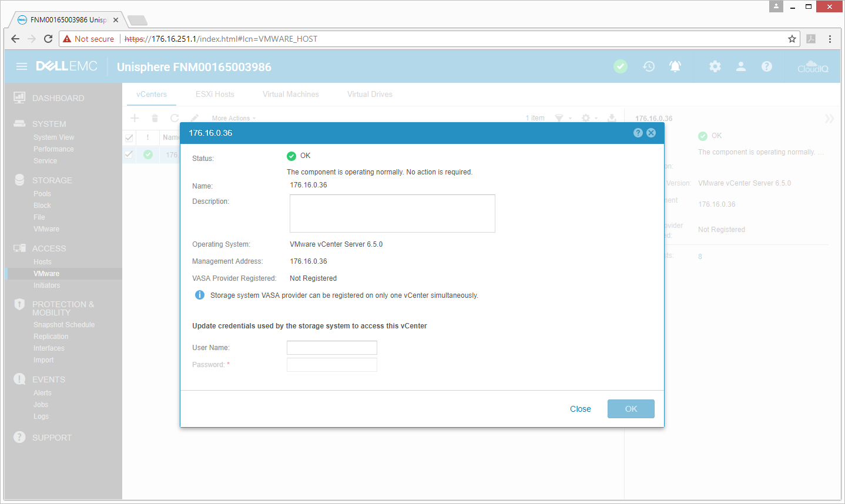Click the OK button in dialog

[x=631, y=409]
